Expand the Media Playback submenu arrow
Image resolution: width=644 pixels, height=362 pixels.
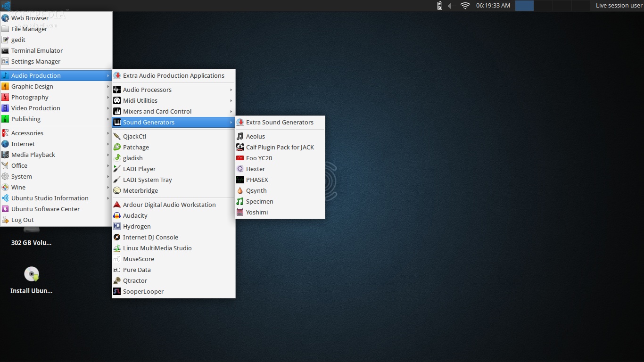click(108, 155)
